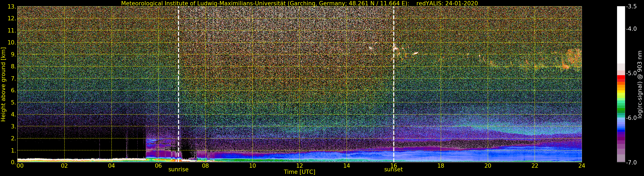The width and height of the screenshot is (644, 176).
Task: Click the time tick label '08'
Action: 205,166
